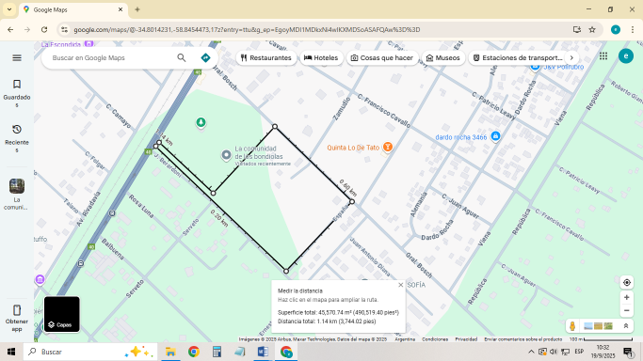Click the address bar URL
The height and width of the screenshot is (361, 643).
246,30
